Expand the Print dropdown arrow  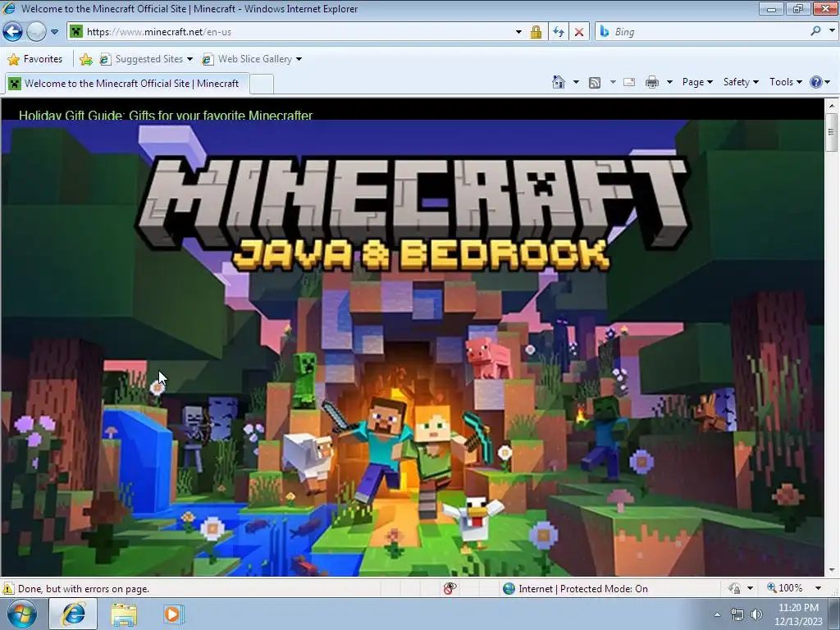click(x=669, y=82)
